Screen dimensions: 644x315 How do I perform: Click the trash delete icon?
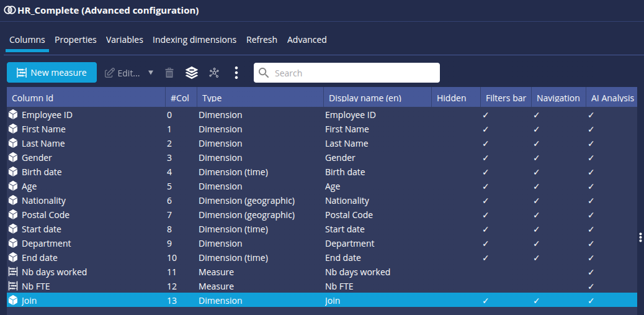(x=169, y=73)
